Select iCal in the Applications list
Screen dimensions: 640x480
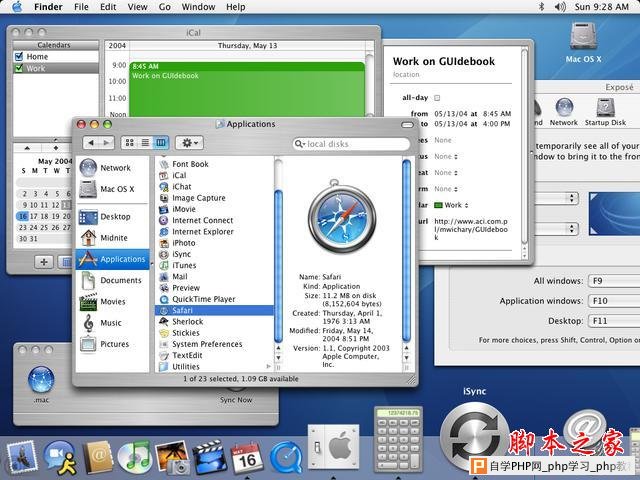pyautogui.click(x=179, y=175)
